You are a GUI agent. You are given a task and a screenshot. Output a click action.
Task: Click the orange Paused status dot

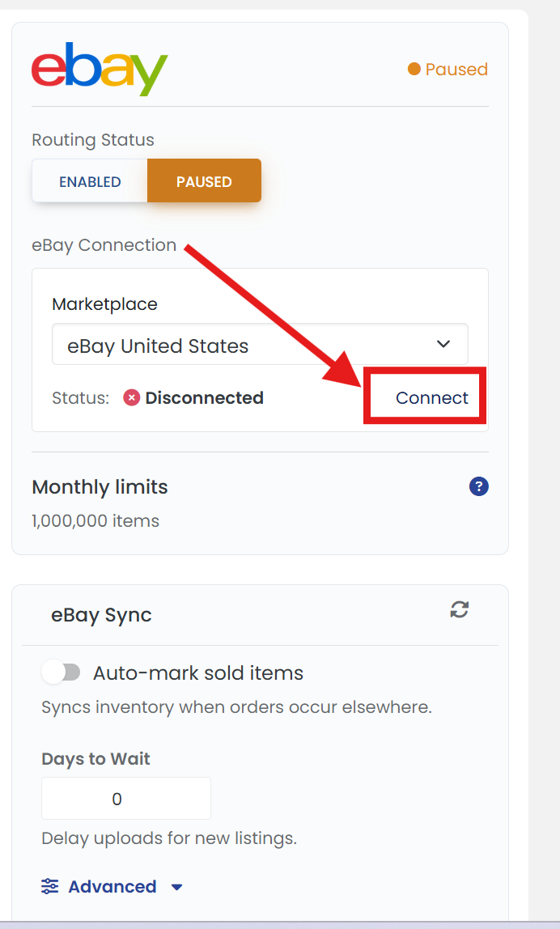(414, 70)
